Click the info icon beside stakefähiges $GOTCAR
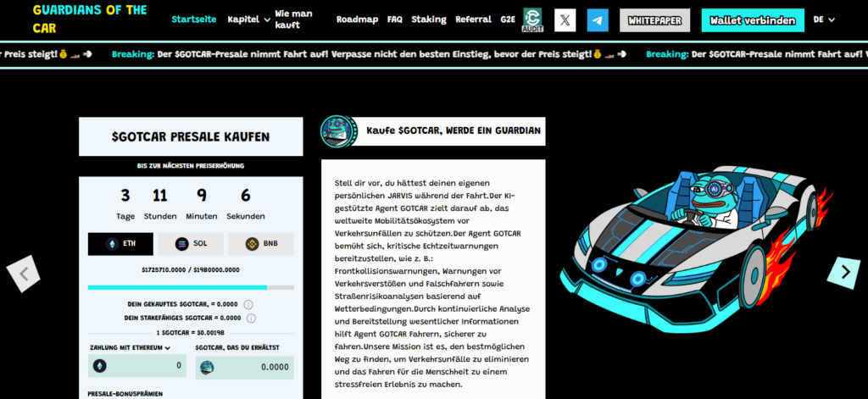This screenshot has height=399, width=868. pyautogui.click(x=251, y=319)
